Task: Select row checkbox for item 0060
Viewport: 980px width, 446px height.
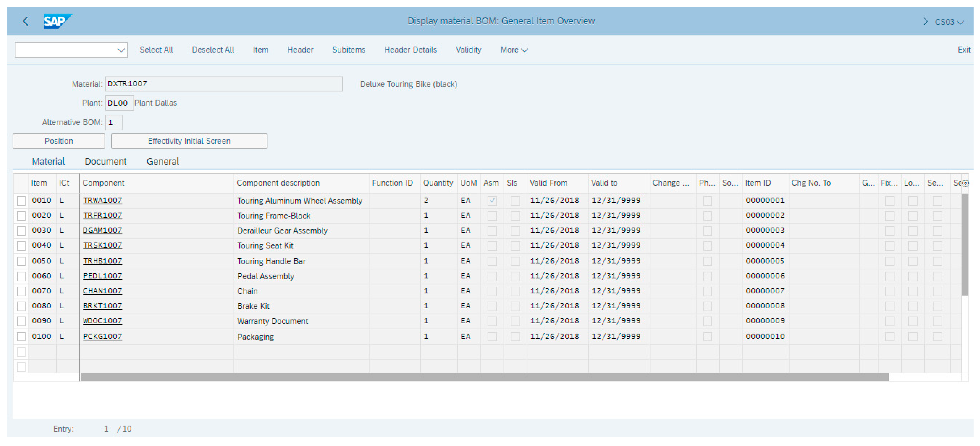Action: tap(21, 276)
